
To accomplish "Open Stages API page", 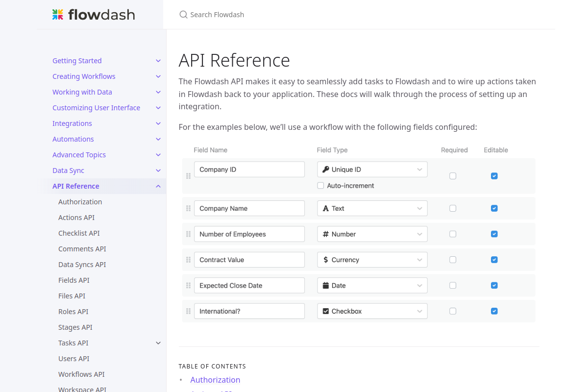I will 75,327.
